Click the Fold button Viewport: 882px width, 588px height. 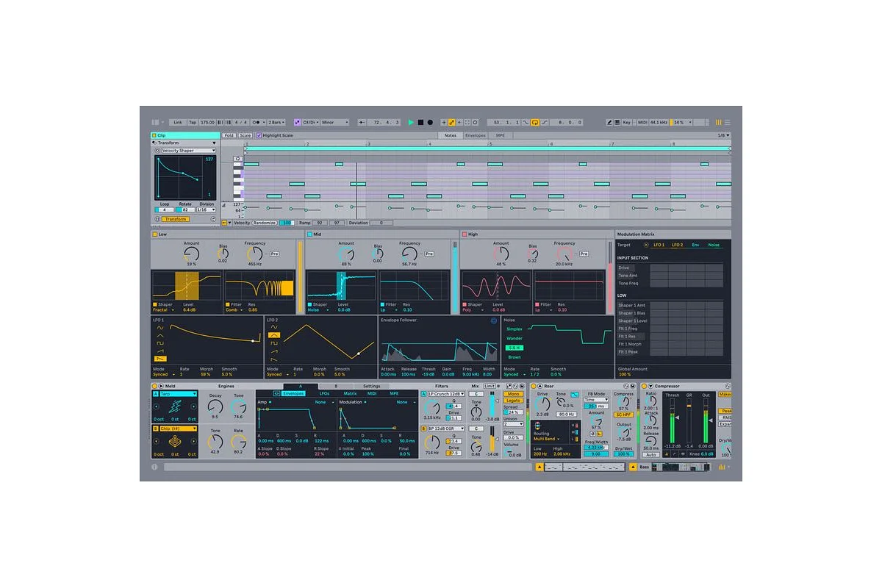[x=229, y=135]
